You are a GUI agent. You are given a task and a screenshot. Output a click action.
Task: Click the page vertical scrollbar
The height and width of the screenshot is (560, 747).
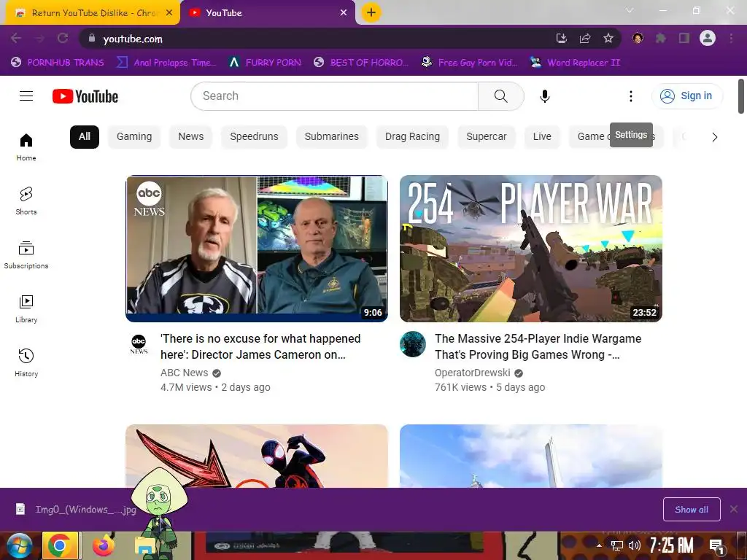(x=741, y=96)
